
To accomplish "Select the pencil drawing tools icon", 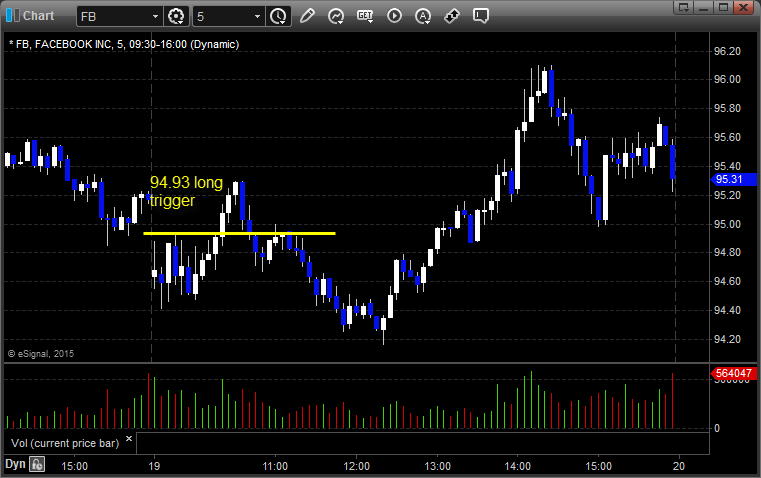I will (307, 16).
